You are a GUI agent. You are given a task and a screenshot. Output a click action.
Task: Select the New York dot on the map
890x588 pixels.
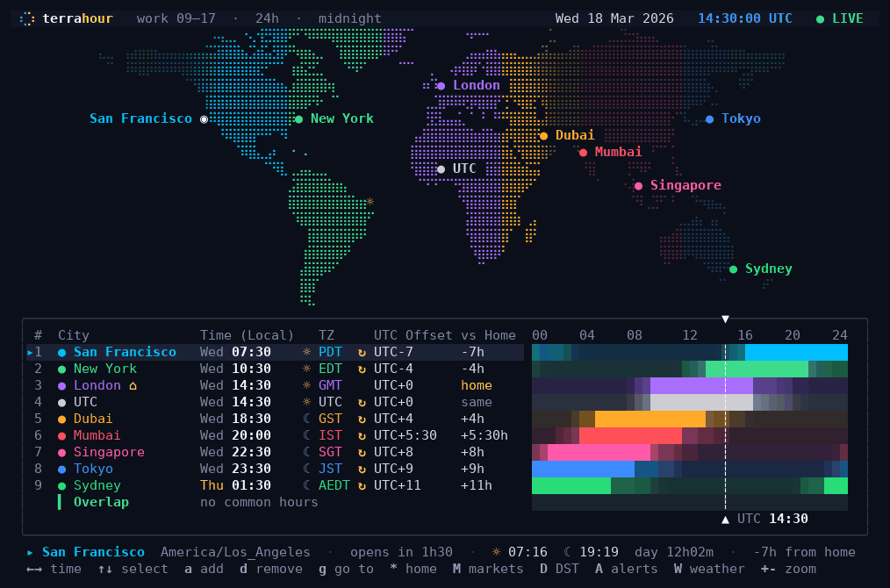[299, 119]
